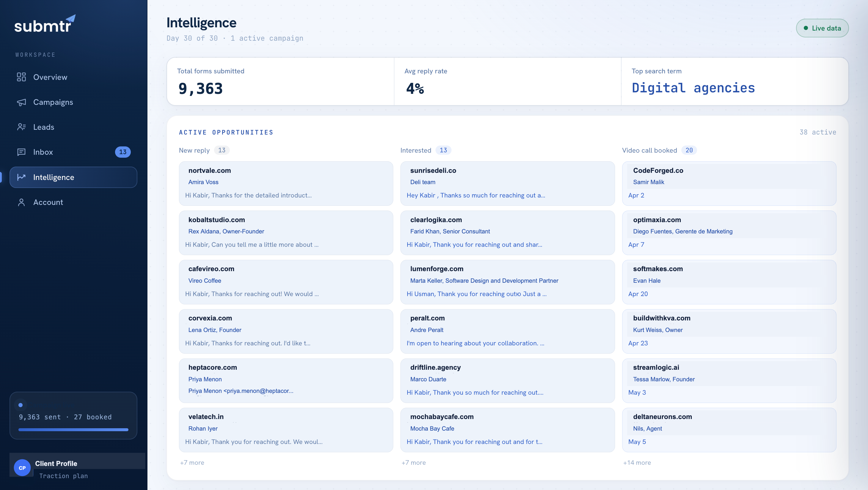Open the mochabaycafe.com card
Image resolution: width=868 pixels, height=490 pixels.
507,430
